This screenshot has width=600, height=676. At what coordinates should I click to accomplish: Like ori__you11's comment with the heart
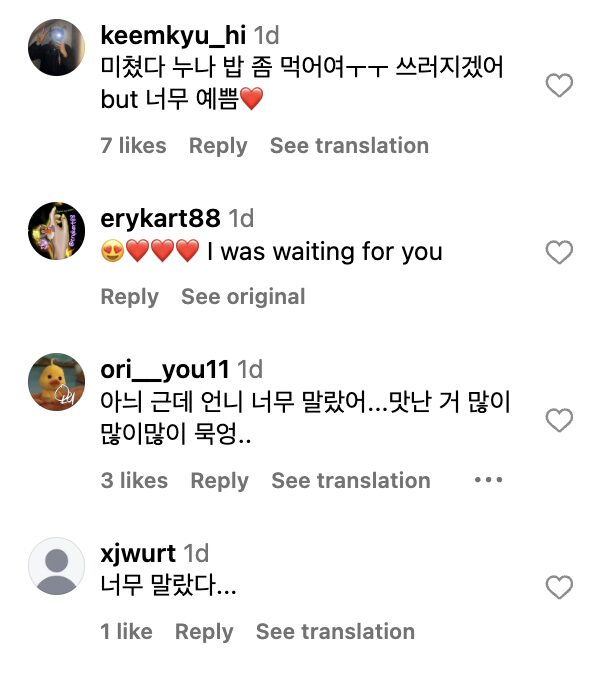(559, 420)
